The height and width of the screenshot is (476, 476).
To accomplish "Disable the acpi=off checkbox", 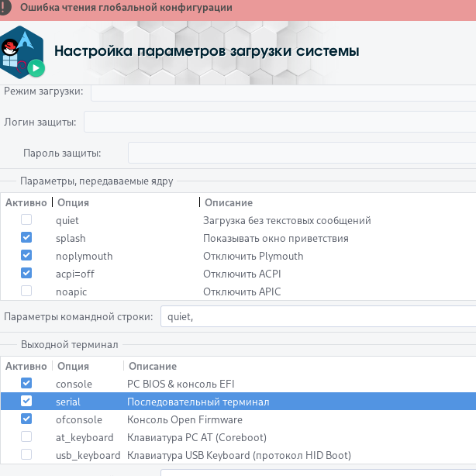I will [26, 273].
